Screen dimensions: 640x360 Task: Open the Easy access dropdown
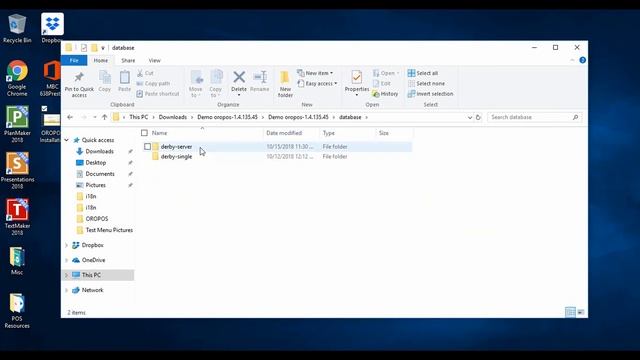point(317,83)
